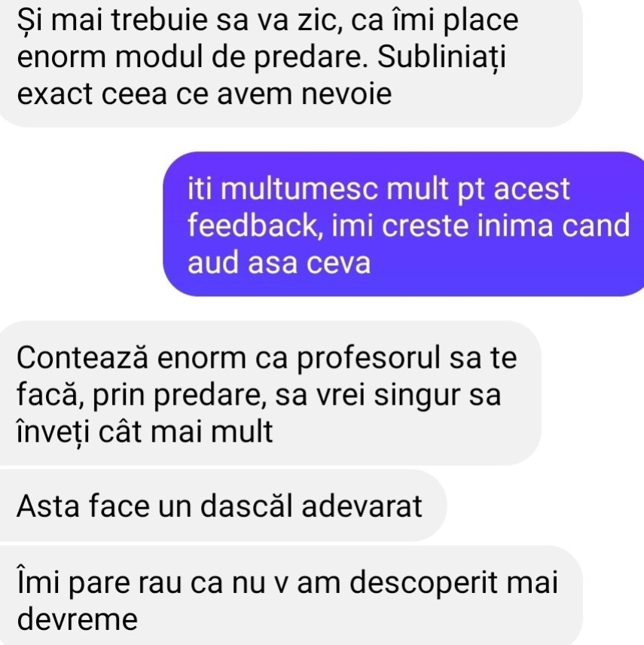Click the word "adevarat" in dascăl message
This screenshot has height=645, width=644.
click(x=362, y=506)
